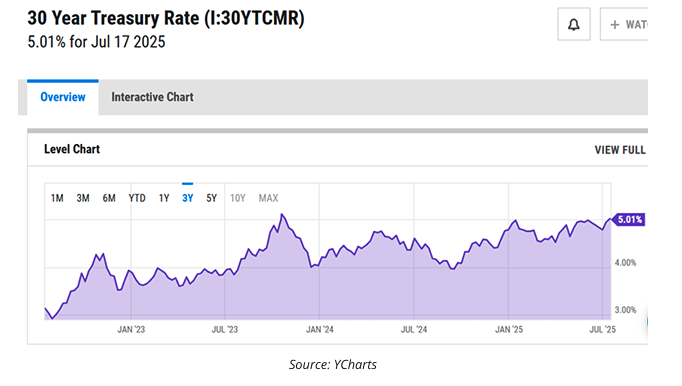Switch chart range to 5Y
Image resolution: width=682 pixels, height=386 pixels.
(211, 198)
